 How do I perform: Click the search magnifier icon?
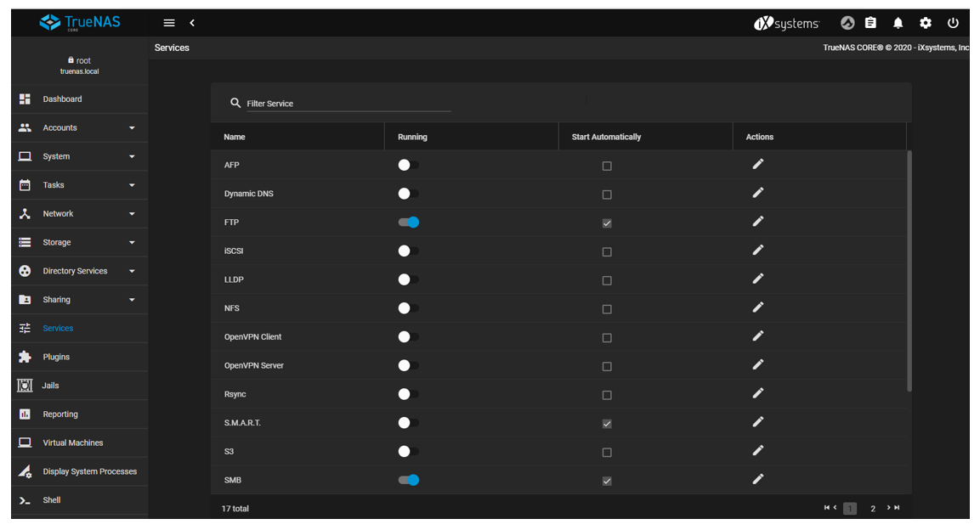tap(235, 103)
